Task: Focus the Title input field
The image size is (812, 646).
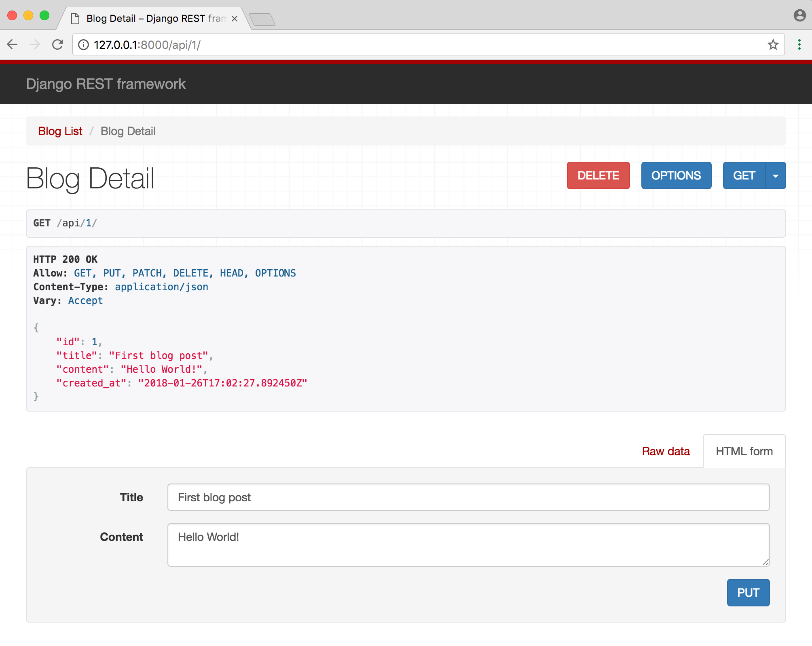Action: pos(468,497)
